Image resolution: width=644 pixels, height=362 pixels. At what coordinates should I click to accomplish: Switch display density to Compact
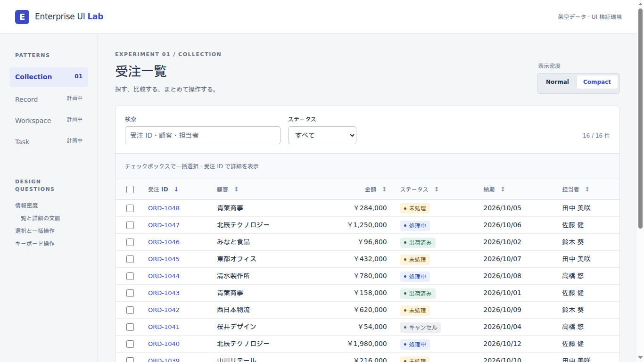(x=597, y=82)
